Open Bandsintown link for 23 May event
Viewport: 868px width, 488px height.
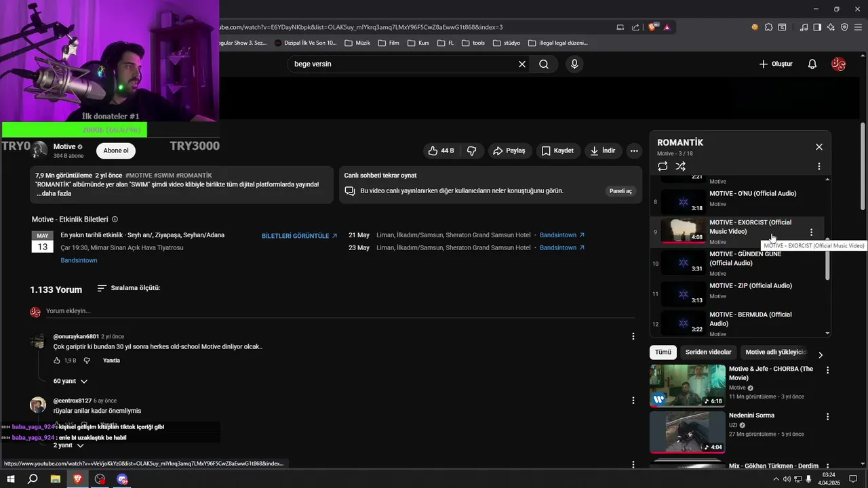pos(562,248)
